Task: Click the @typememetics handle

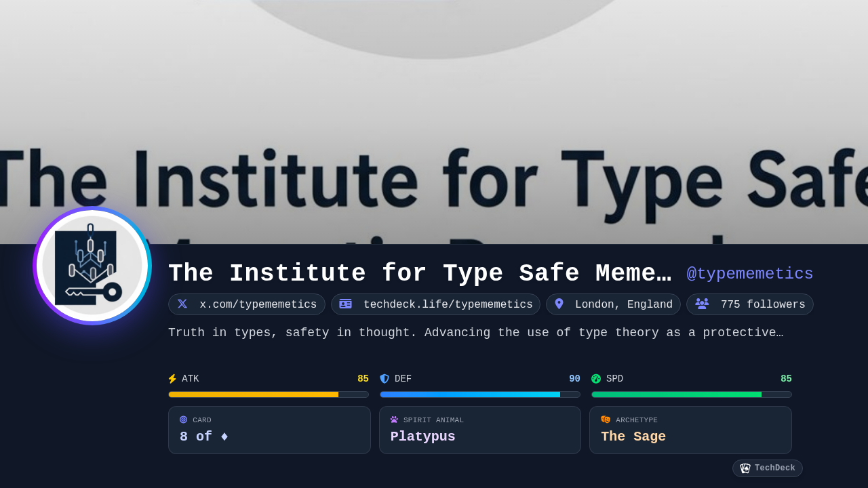Action: click(x=749, y=274)
